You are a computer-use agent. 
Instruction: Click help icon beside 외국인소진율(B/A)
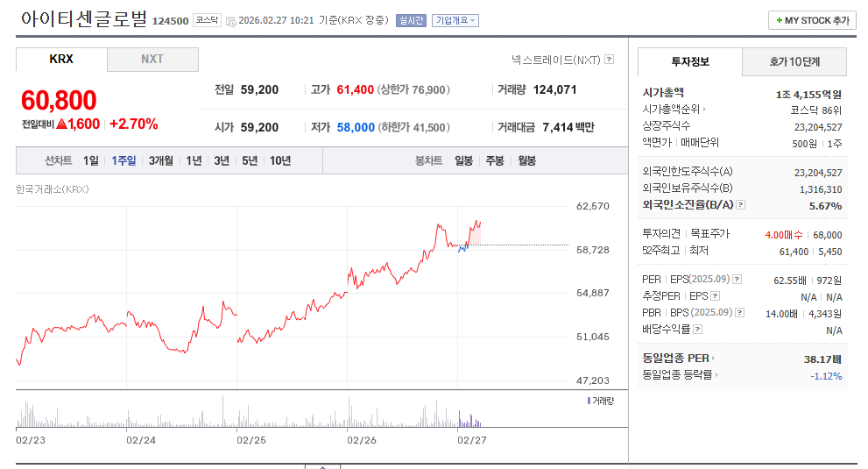point(741,204)
